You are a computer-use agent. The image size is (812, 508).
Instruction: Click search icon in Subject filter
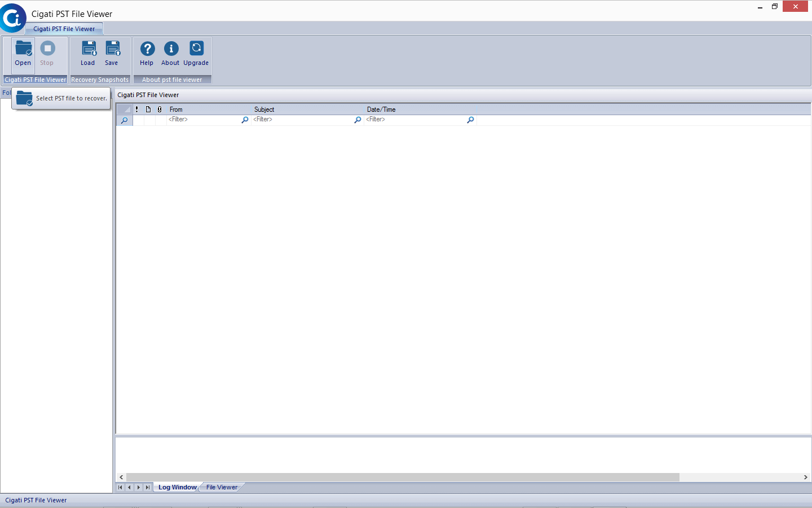[x=358, y=120]
